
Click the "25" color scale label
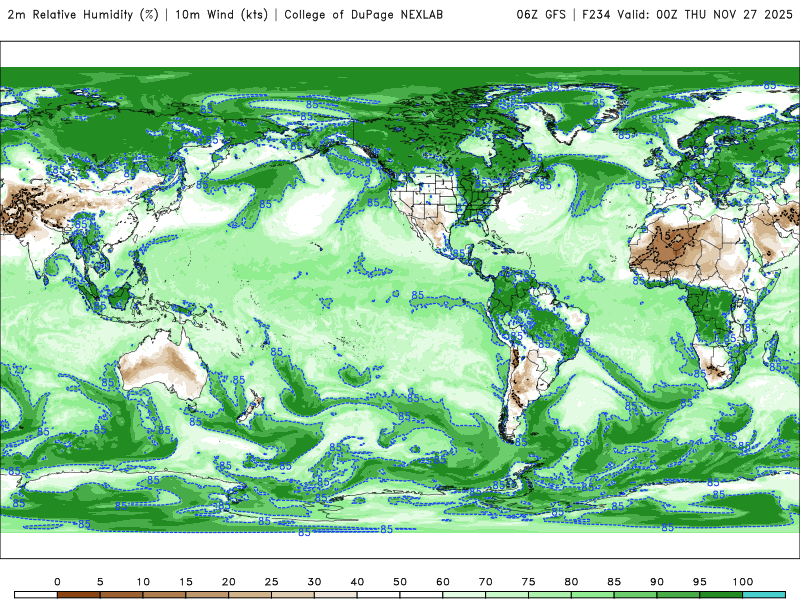point(271,582)
